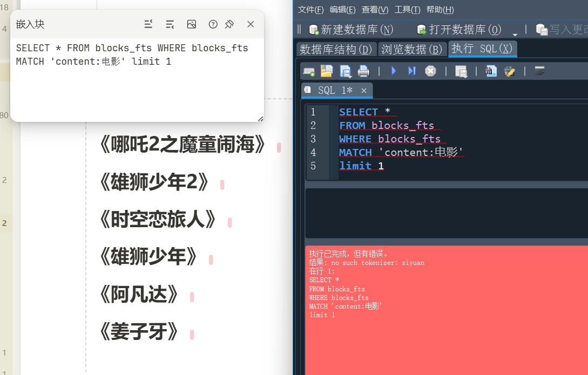Open a new SQL editor tab
The image size is (588, 375).
(309, 71)
